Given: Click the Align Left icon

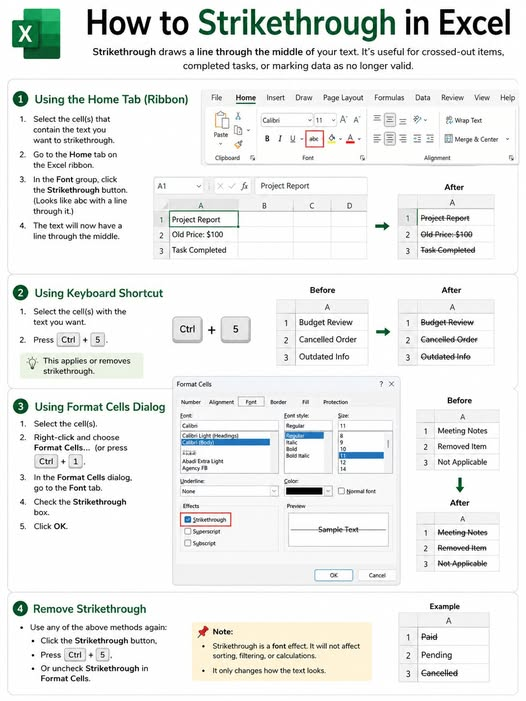Looking at the screenshot, I should click(x=377, y=139).
